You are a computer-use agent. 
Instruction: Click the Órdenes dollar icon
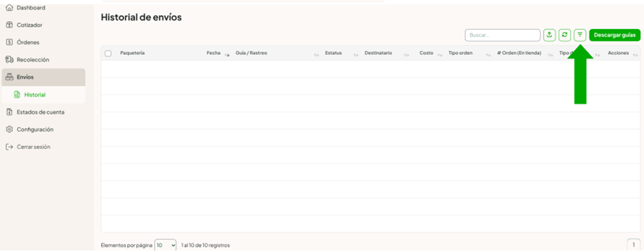10,42
